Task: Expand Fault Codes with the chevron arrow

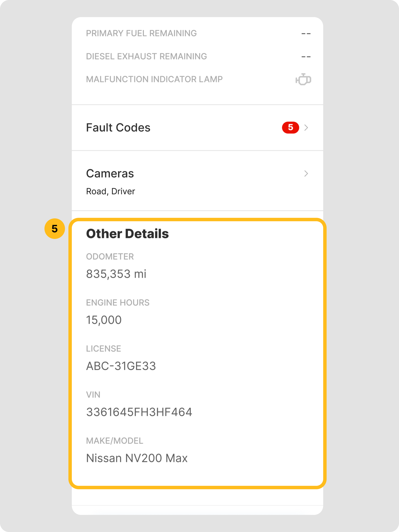Action: [306, 127]
